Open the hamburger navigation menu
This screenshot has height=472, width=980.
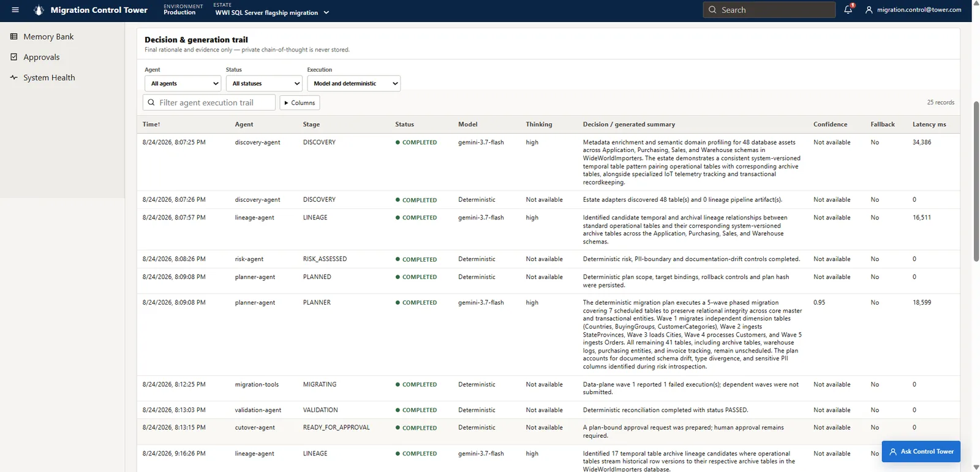15,10
